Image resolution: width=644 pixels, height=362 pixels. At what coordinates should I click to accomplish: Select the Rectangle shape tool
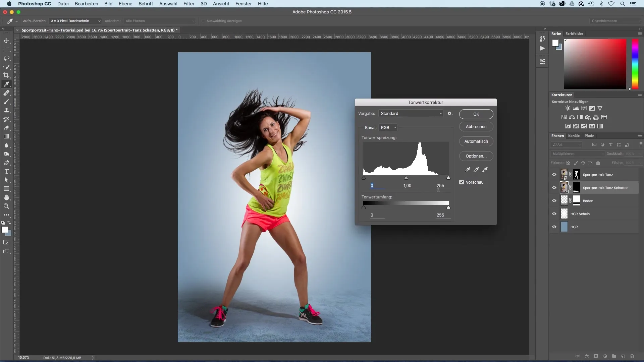[6, 189]
